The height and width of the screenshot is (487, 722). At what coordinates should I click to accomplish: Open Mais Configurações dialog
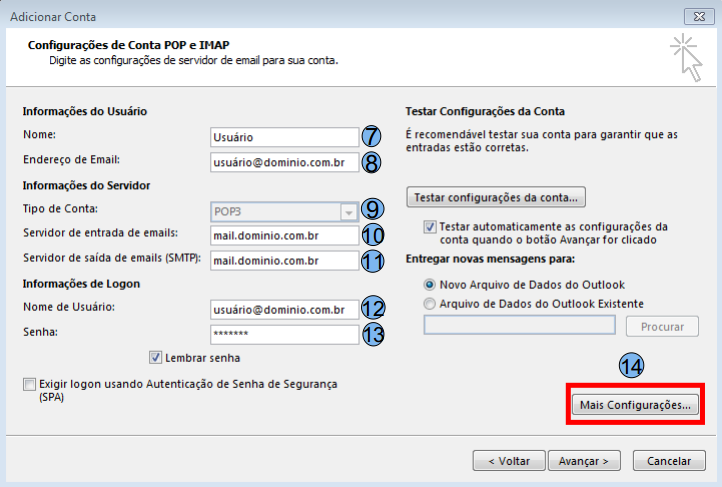coord(632,406)
